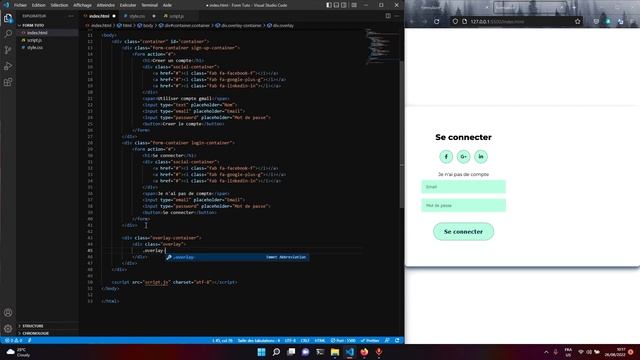Open the Terminal menu
Image resolution: width=640 pixels, height=360 pixels.
(x=149, y=5)
